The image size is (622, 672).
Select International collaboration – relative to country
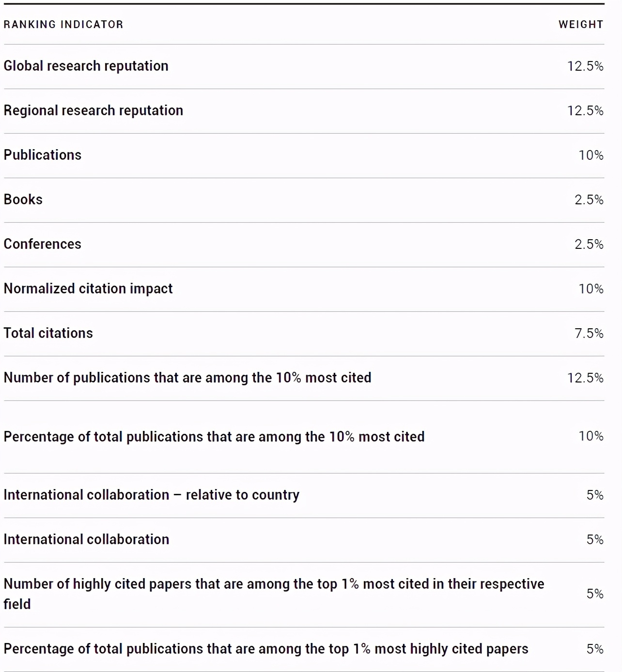coord(152,495)
